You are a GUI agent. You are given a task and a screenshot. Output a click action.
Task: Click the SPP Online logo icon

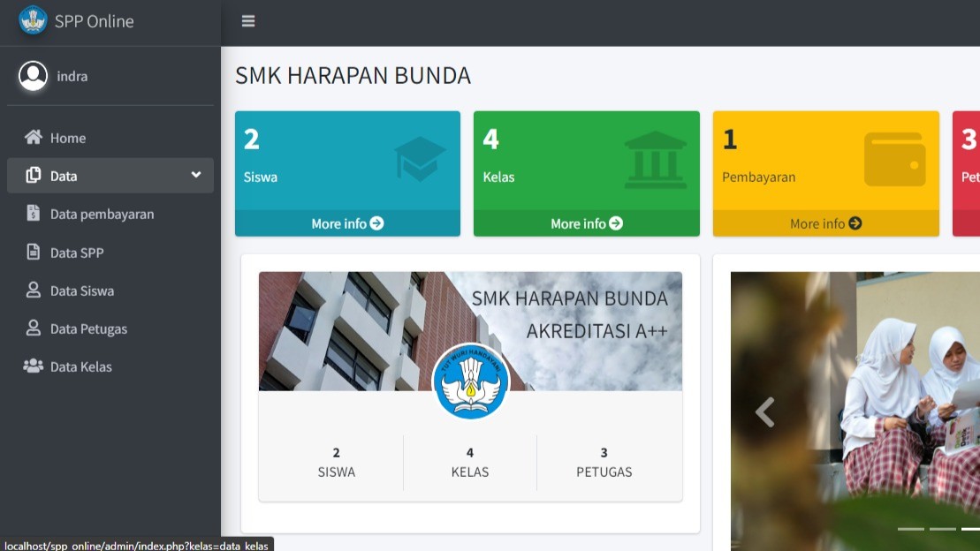click(33, 20)
